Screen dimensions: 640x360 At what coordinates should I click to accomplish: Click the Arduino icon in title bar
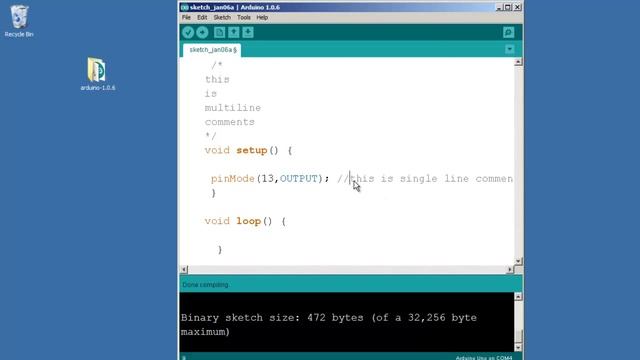point(184,7)
